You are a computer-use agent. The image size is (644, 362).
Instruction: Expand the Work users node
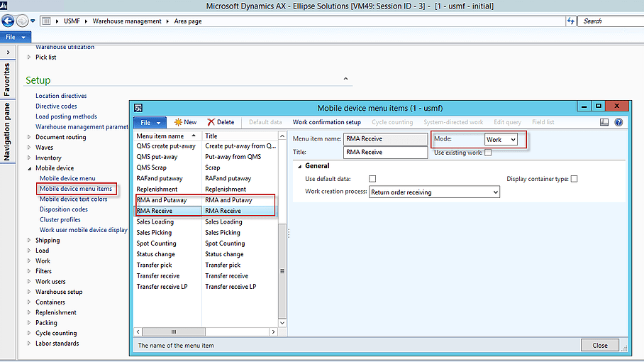pos(29,282)
